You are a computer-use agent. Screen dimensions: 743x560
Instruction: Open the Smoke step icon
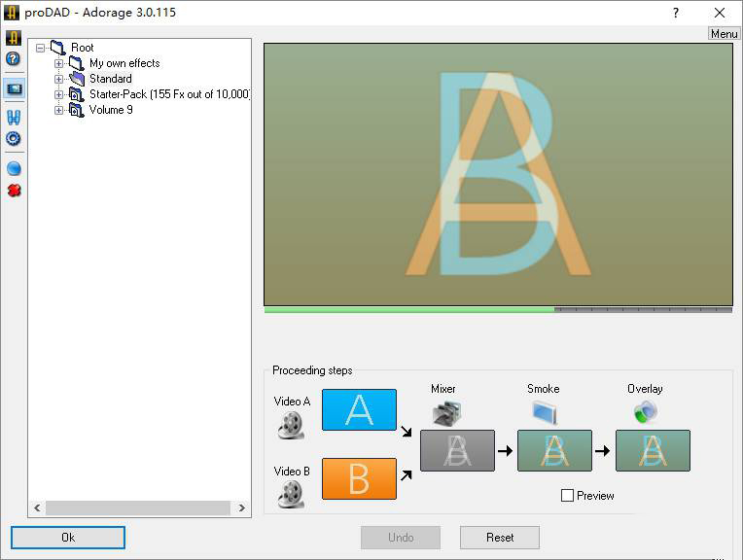coord(544,413)
